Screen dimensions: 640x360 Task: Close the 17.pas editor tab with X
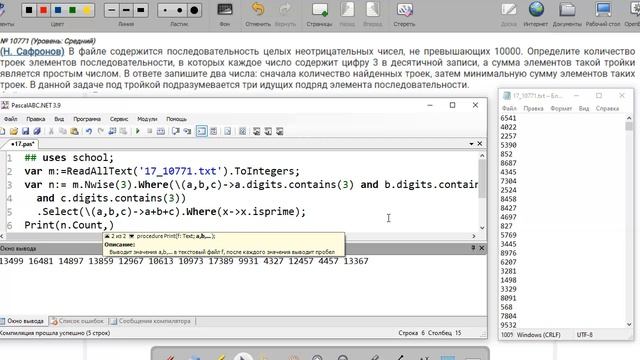[480, 144]
